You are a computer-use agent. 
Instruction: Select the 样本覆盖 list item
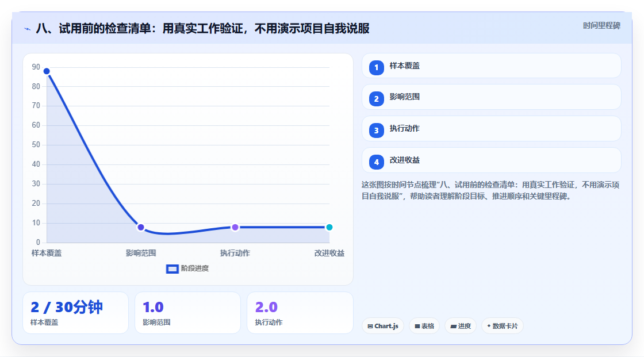[x=491, y=66]
